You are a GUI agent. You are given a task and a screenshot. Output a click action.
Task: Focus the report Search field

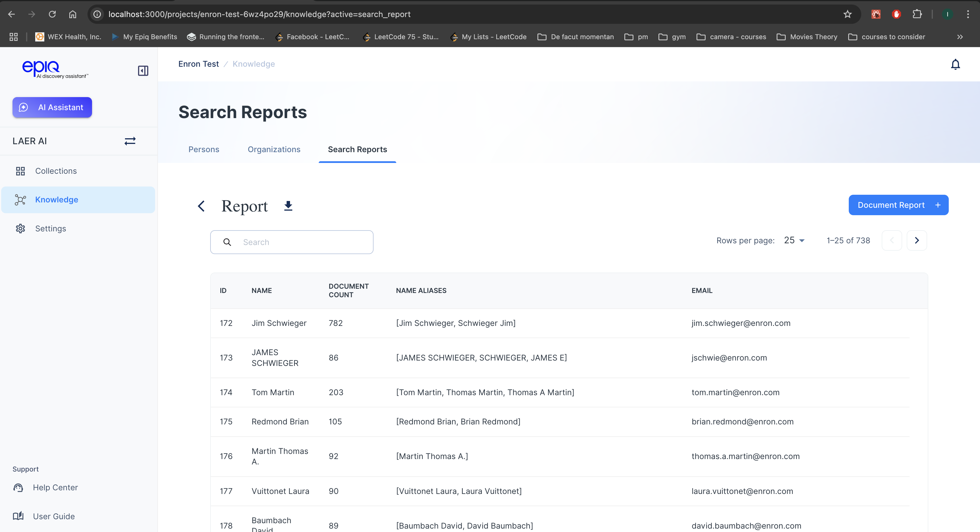(x=292, y=242)
